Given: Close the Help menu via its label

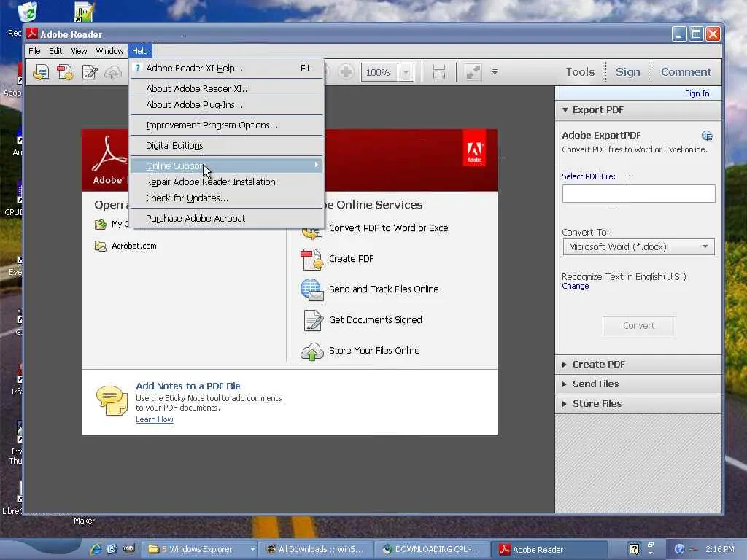Looking at the screenshot, I should [139, 51].
